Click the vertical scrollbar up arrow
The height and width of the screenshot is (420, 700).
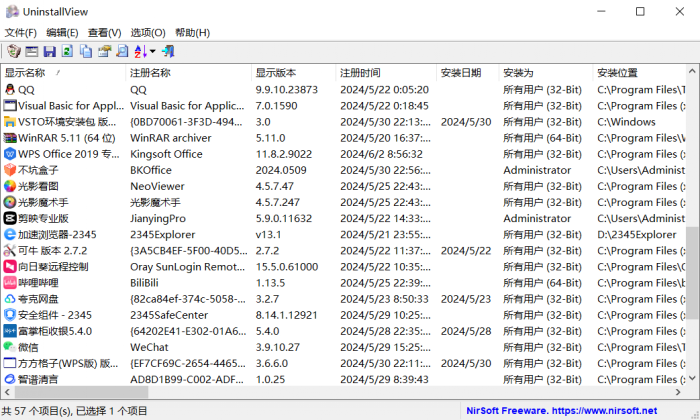[692, 71]
